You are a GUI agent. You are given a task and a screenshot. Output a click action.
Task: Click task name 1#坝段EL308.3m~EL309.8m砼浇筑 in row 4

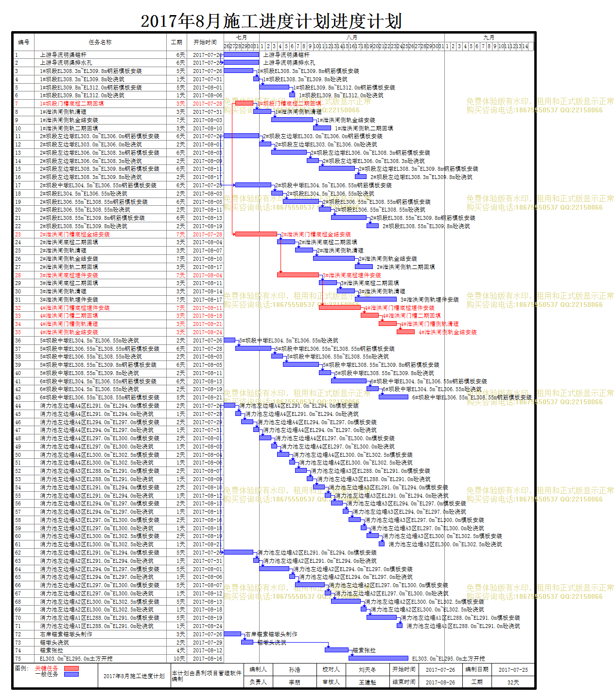pyautogui.click(x=82, y=79)
